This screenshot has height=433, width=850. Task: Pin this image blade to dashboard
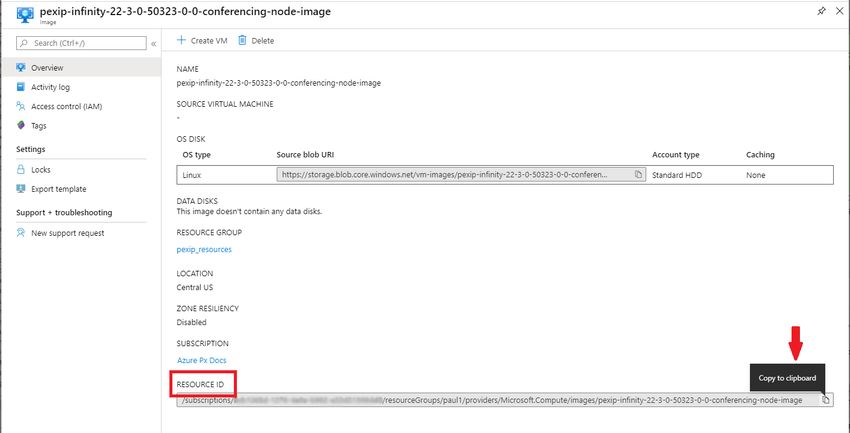821,11
